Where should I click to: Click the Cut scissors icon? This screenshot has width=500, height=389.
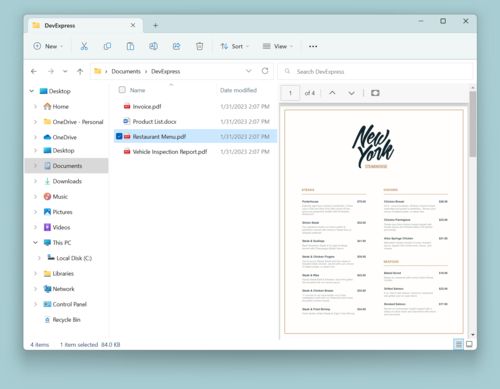(84, 46)
